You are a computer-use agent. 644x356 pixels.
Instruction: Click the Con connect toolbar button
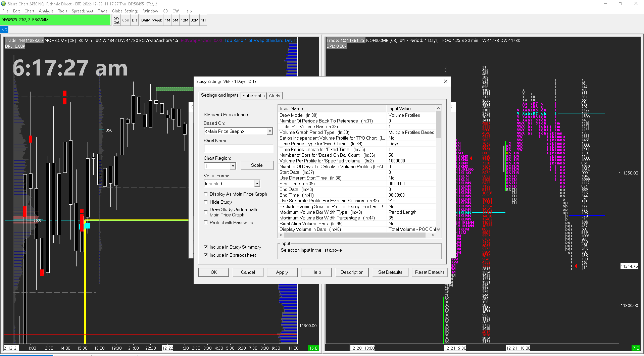[x=126, y=20]
